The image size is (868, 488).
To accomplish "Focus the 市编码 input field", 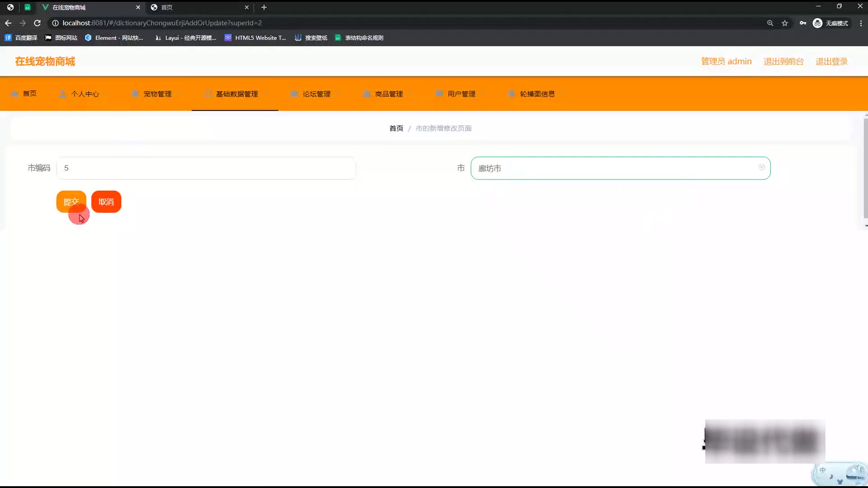I will coord(206,168).
